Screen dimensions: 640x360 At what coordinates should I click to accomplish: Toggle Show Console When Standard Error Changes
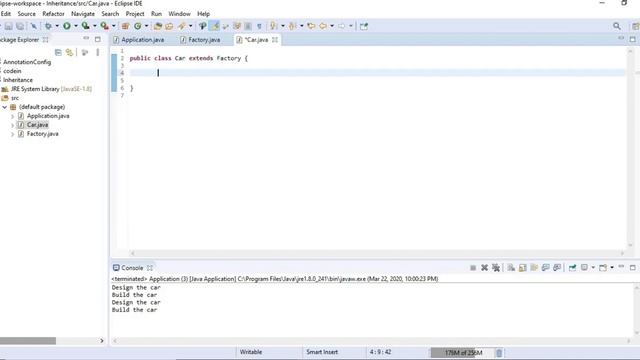pos(557,268)
